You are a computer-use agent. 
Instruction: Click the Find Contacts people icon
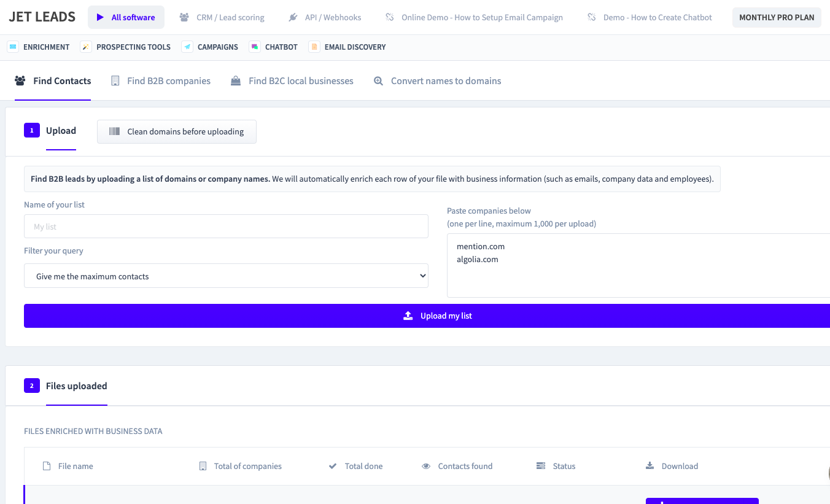[x=20, y=80]
